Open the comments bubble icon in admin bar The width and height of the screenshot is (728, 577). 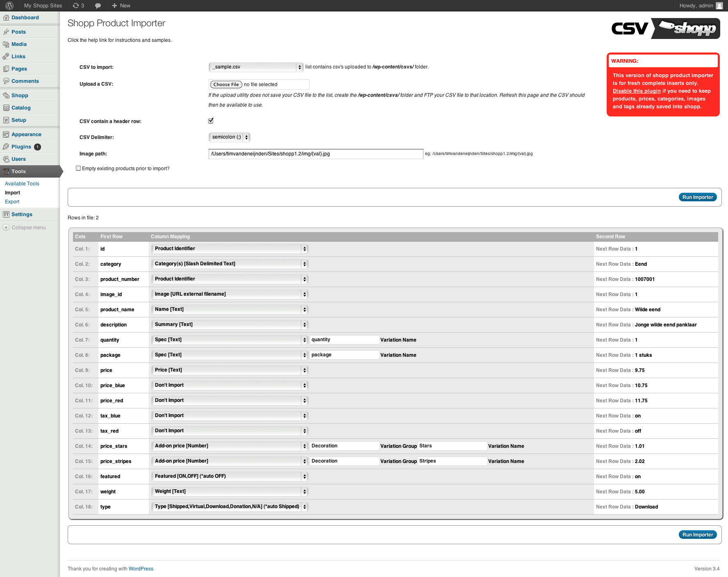pyautogui.click(x=98, y=6)
